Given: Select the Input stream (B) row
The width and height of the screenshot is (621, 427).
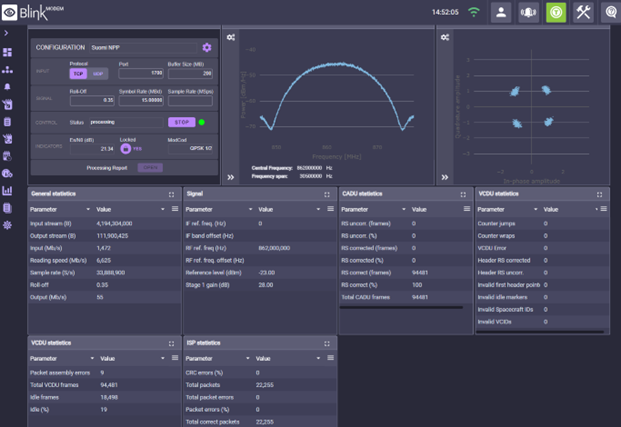Looking at the screenshot, I should click(x=105, y=223).
